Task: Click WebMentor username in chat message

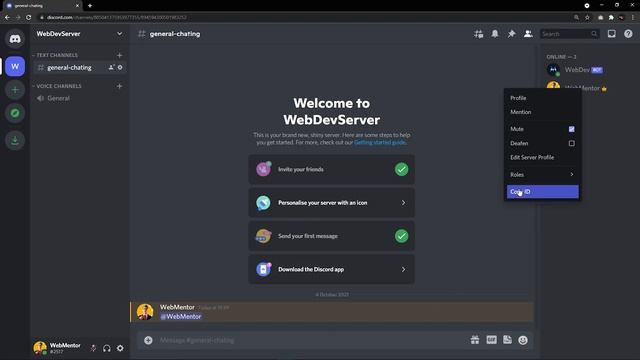Action: 177,307
